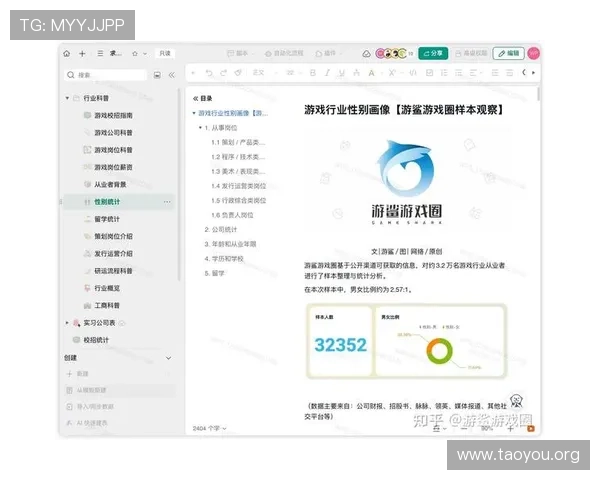Star this document as favorite
The width and height of the screenshot is (600, 480).
click(x=135, y=54)
